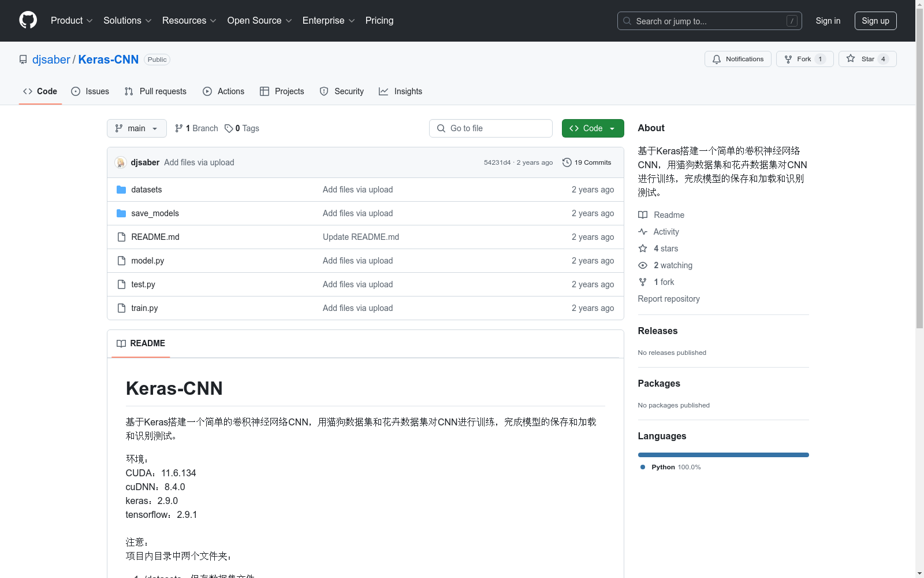924x578 pixels.
Task: Switch to the Actions tab
Action: pos(223,91)
